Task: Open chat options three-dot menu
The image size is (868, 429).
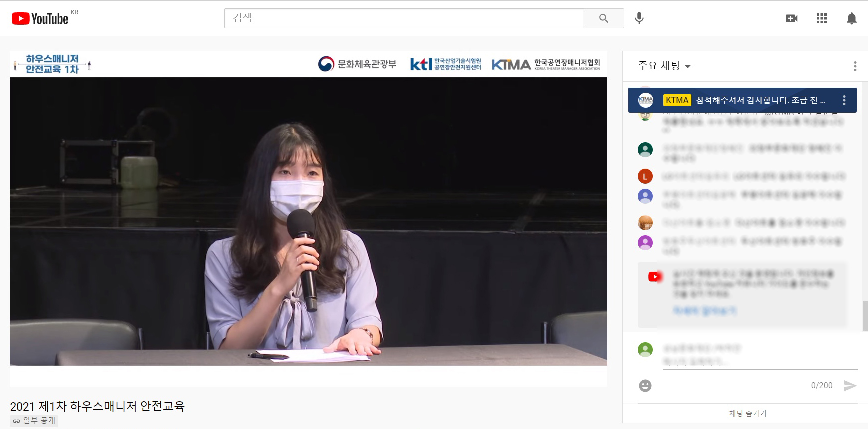Action: [x=855, y=66]
